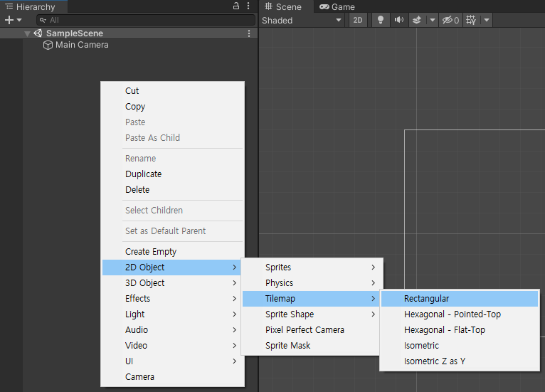
Task: Open the grid settings dropdown arrow
Action: coord(487,20)
